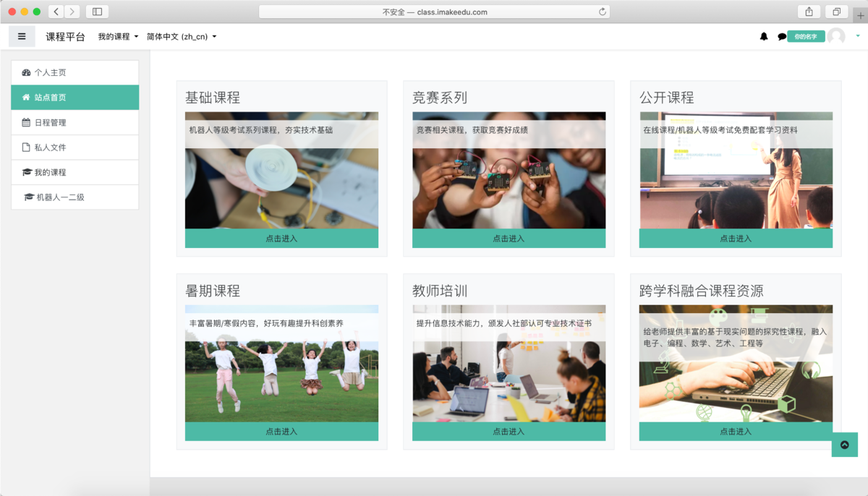Show Safari tab overview
Screen dimensions: 868x496
coord(836,12)
